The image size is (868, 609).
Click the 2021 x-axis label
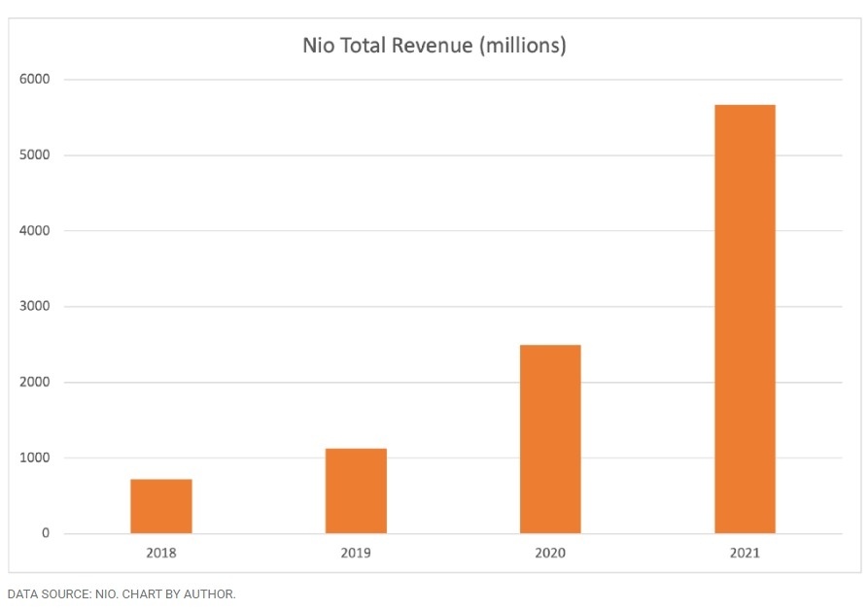[746, 553]
